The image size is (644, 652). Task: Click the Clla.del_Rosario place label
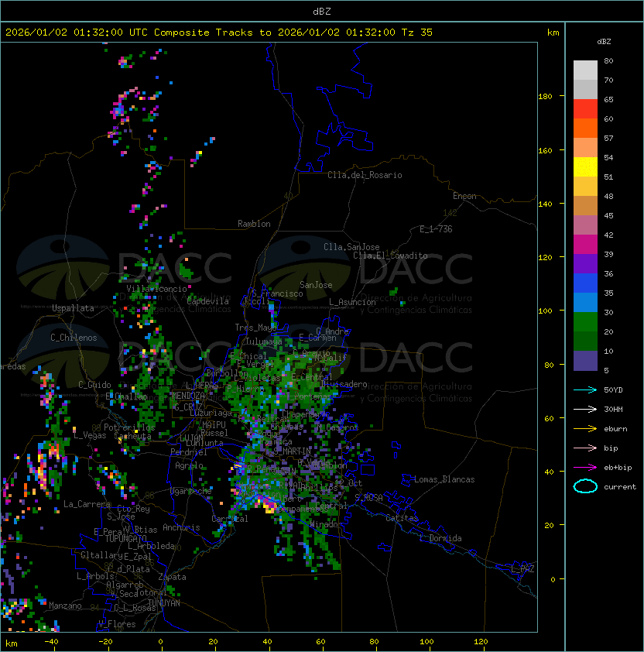click(365, 176)
